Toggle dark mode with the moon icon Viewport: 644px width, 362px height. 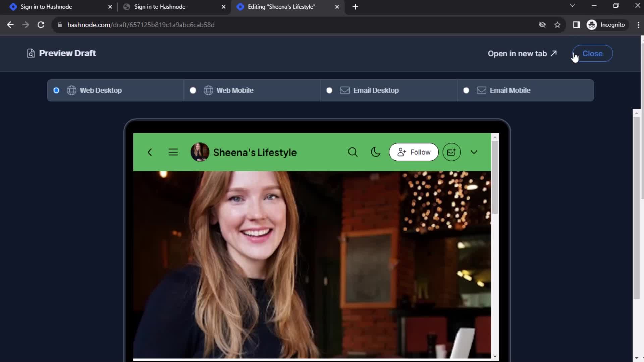pyautogui.click(x=375, y=152)
